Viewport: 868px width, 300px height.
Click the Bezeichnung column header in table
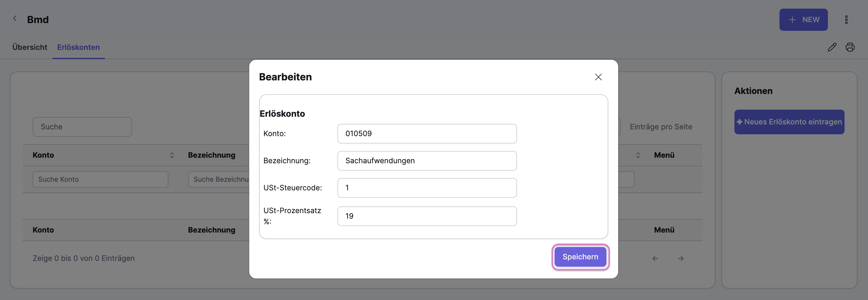click(212, 155)
